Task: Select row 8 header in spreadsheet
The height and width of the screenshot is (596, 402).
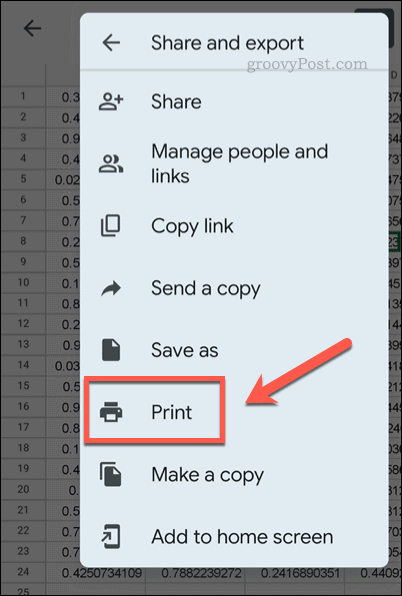Action: [23, 241]
